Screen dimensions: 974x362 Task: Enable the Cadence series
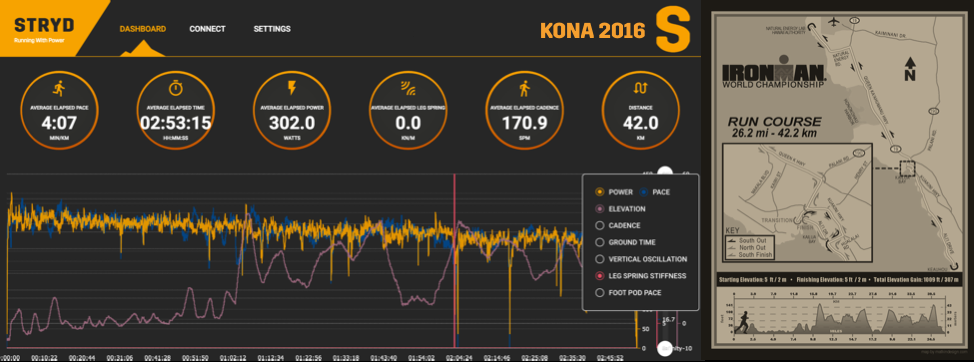pyautogui.click(x=599, y=225)
